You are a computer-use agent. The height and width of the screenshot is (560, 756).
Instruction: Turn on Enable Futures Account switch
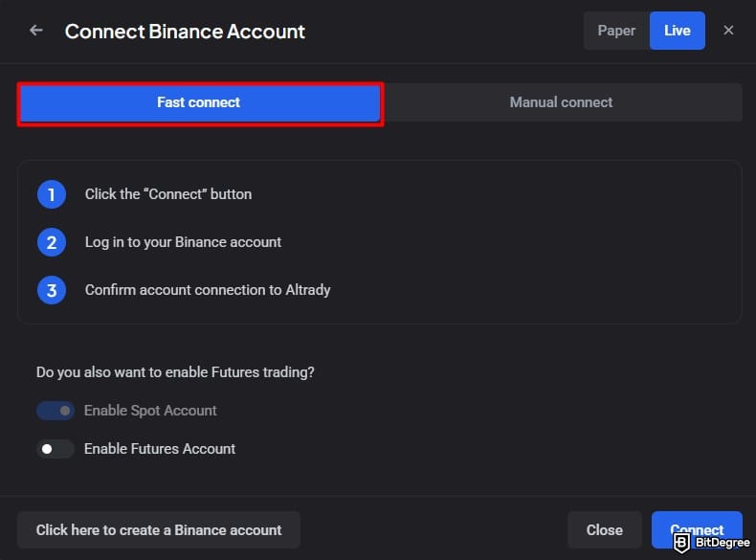(56, 449)
